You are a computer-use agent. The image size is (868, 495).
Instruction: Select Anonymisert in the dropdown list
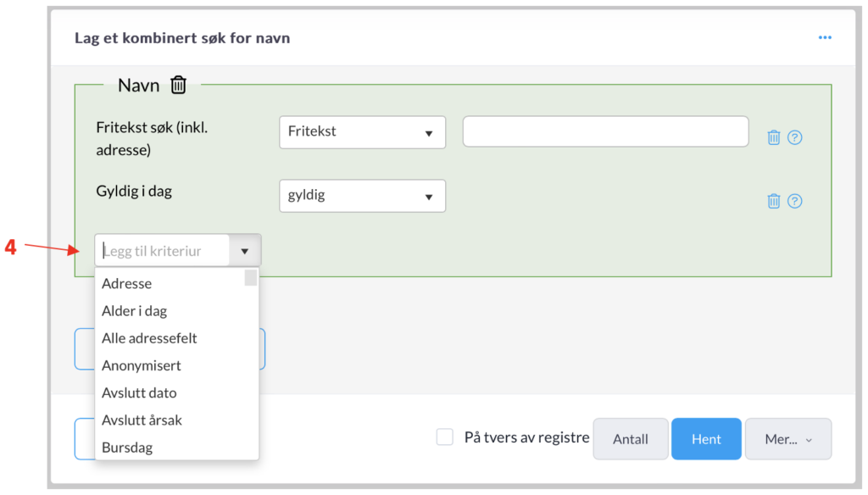pyautogui.click(x=142, y=365)
